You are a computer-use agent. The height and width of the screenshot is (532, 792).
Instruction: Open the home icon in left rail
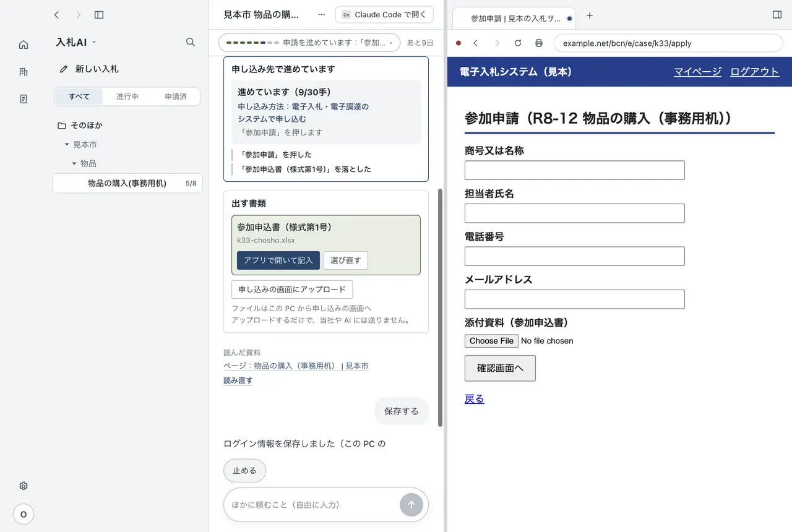coord(24,45)
